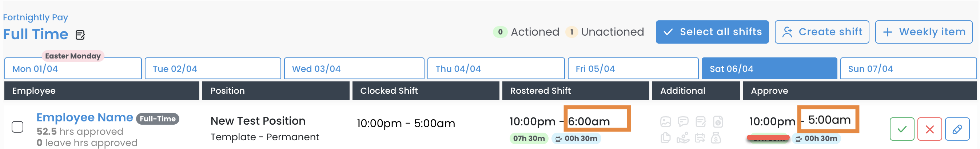Add a Weekly item
This screenshot has width=980, height=149.
coord(923,32)
